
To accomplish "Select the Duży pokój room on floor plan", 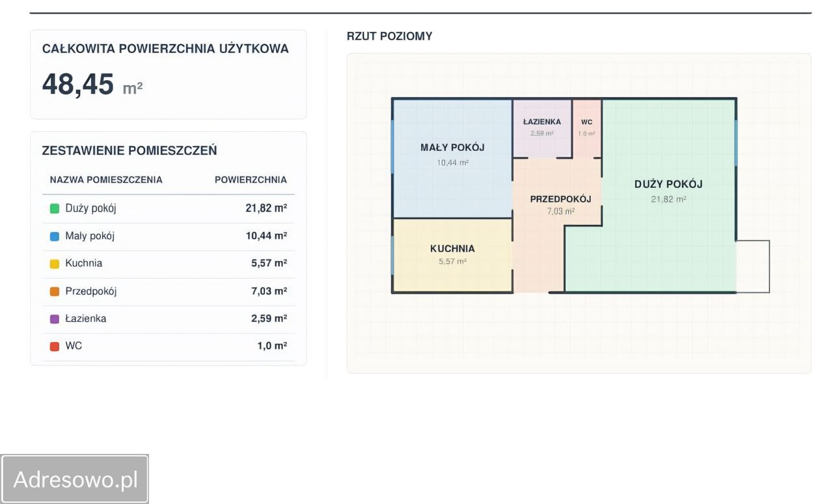I will tap(668, 195).
